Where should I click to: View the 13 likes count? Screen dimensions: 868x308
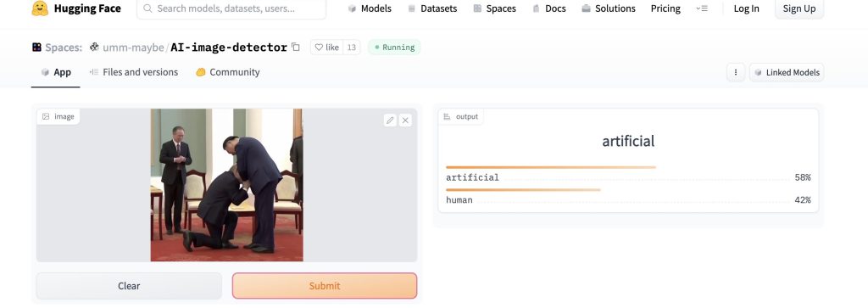pyautogui.click(x=352, y=47)
